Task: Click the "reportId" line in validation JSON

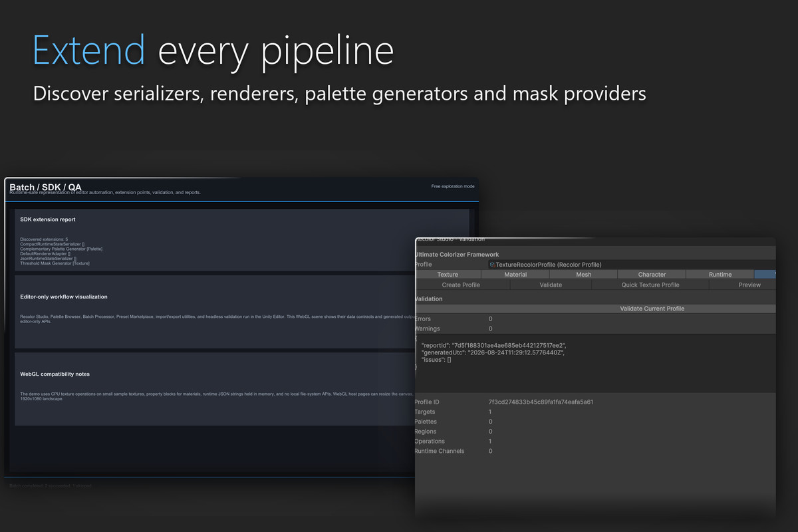Action: 494,346
